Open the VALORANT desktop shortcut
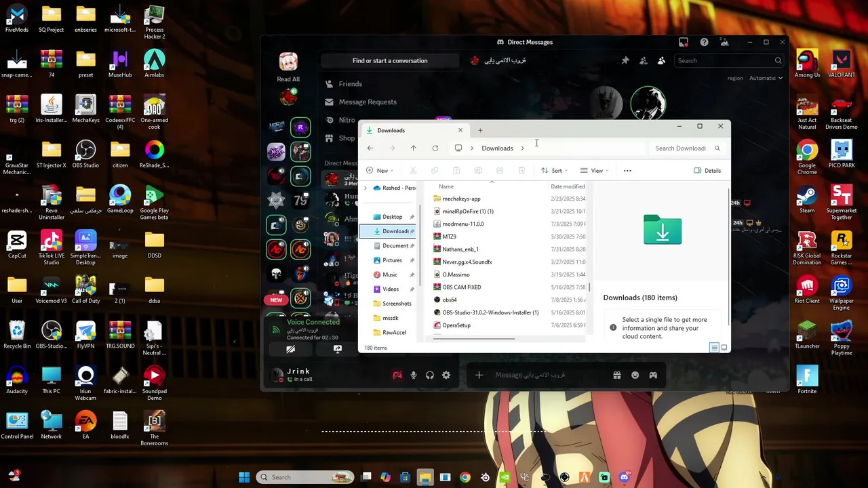This screenshot has width=868, height=488. (x=842, y=63)
